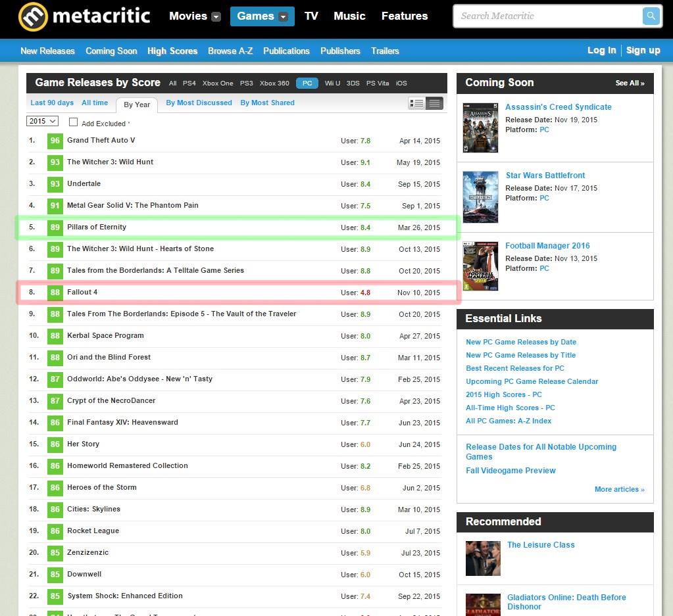This screenshot has height=616, width=673.
Task: Click the Sign up link
Action: coord(643,50)
